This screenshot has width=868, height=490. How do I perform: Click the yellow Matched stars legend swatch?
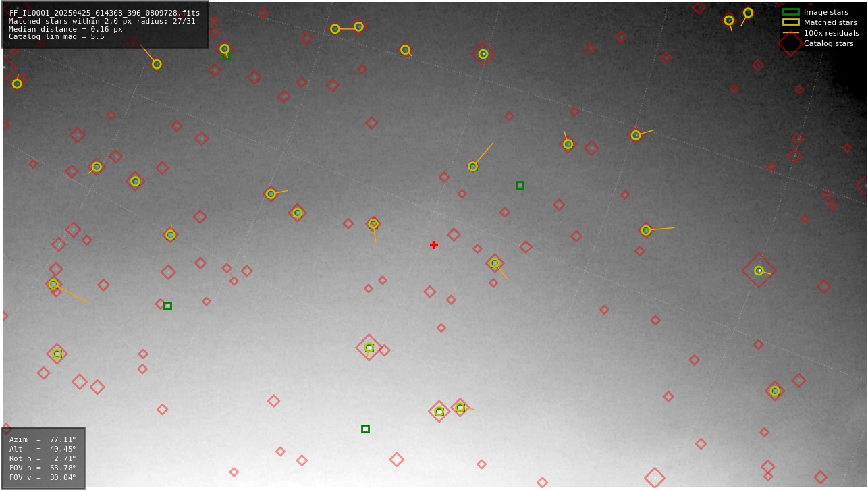(790, 22)
